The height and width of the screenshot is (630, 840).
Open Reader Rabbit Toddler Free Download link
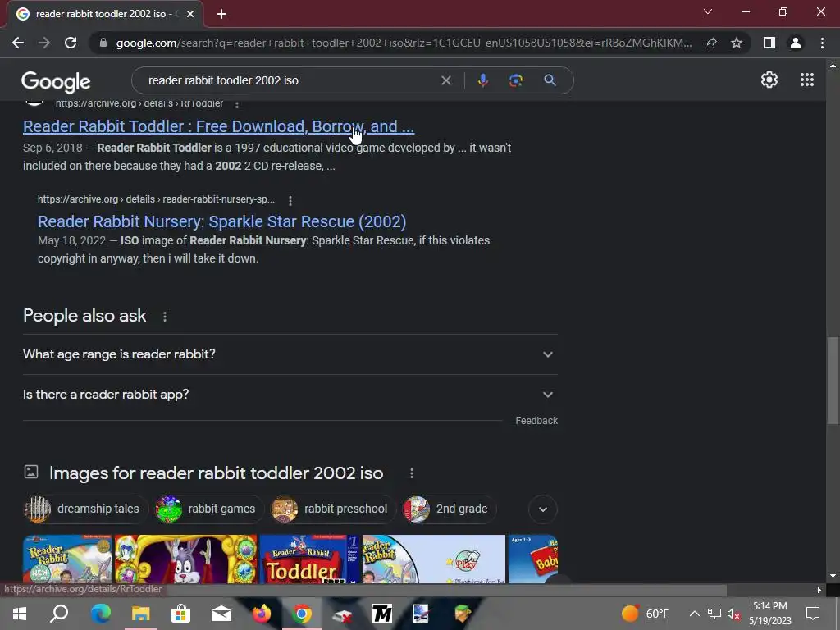pyautogui.click(x=218, y=126)
